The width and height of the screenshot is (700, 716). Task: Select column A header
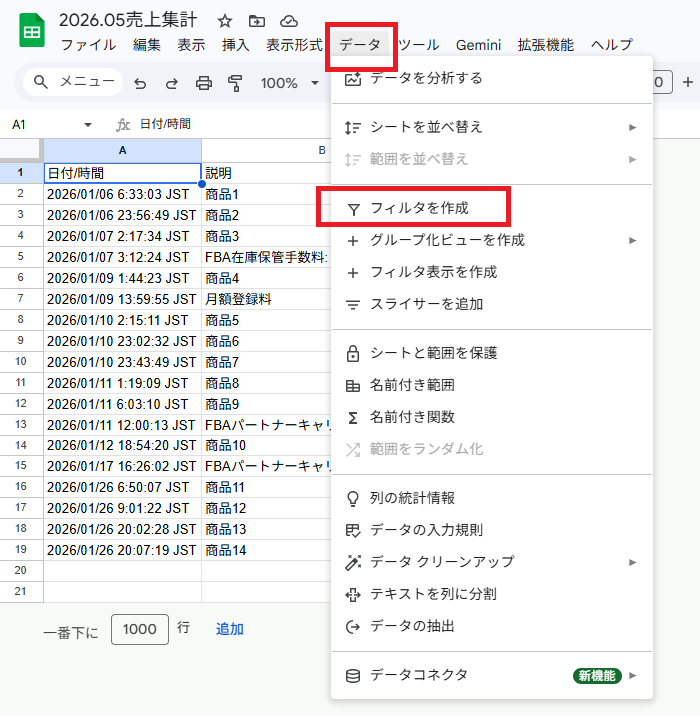122,150
